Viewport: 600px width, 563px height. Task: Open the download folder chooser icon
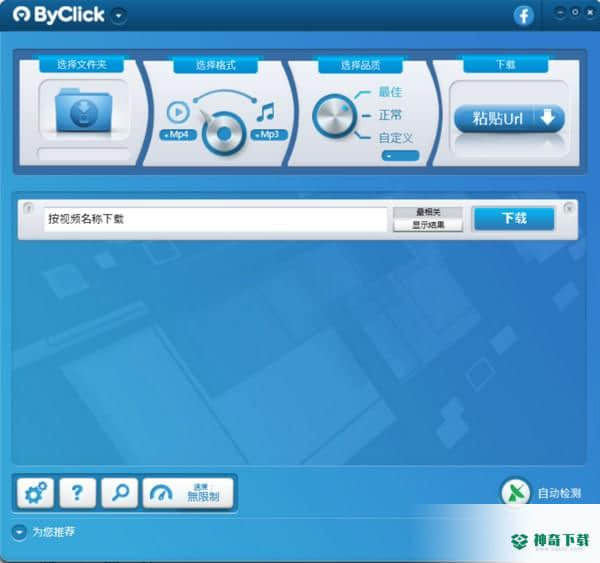(x=83, y=111)
